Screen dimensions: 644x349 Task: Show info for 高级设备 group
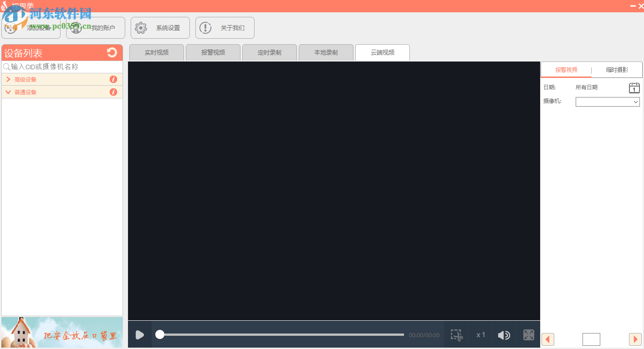(x=113, y=79)
